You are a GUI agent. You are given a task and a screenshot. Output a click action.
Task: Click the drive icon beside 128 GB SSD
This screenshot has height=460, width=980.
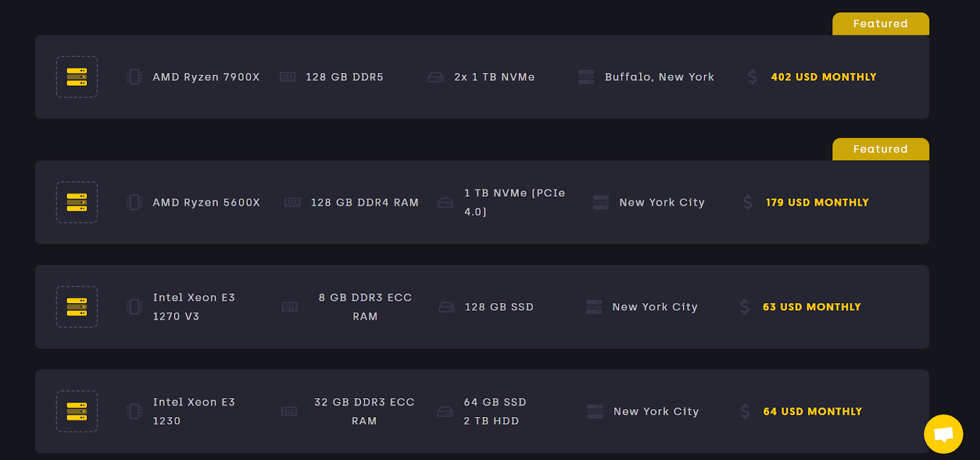(447, 307)
